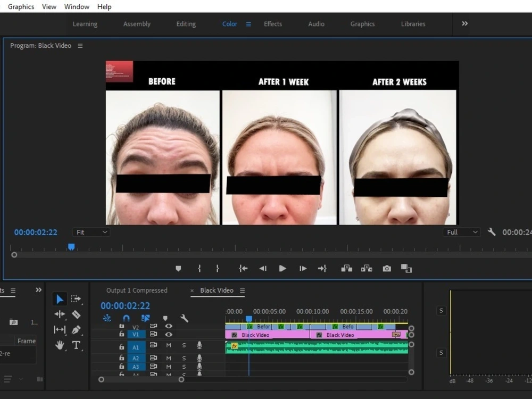Click the Mark In button
This screenshot has width=532, height=399.
[x=199, y=269]
